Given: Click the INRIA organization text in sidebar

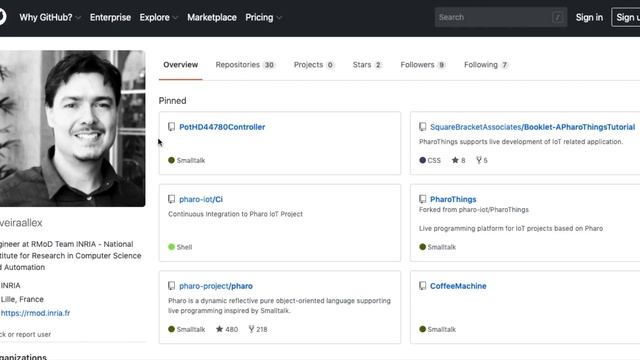Looking at the screenshot, I should [x=10, y=285].
